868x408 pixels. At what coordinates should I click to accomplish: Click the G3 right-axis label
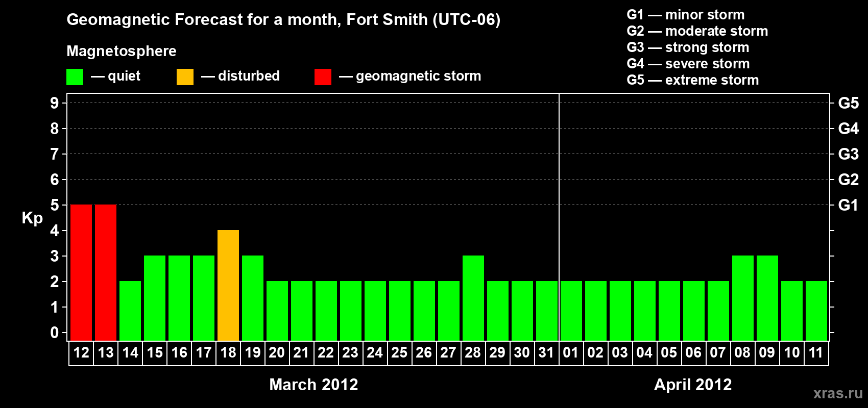[x=849, y=154]
